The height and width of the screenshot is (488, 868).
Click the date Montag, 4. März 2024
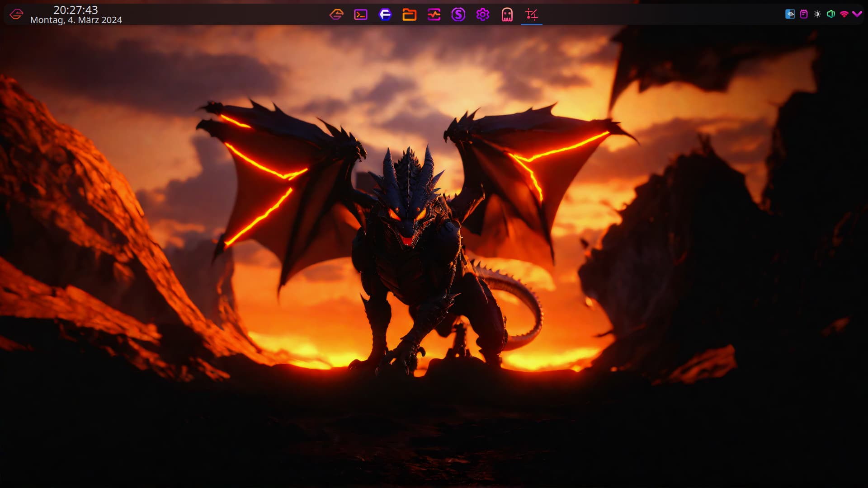[x=76, y=20]
